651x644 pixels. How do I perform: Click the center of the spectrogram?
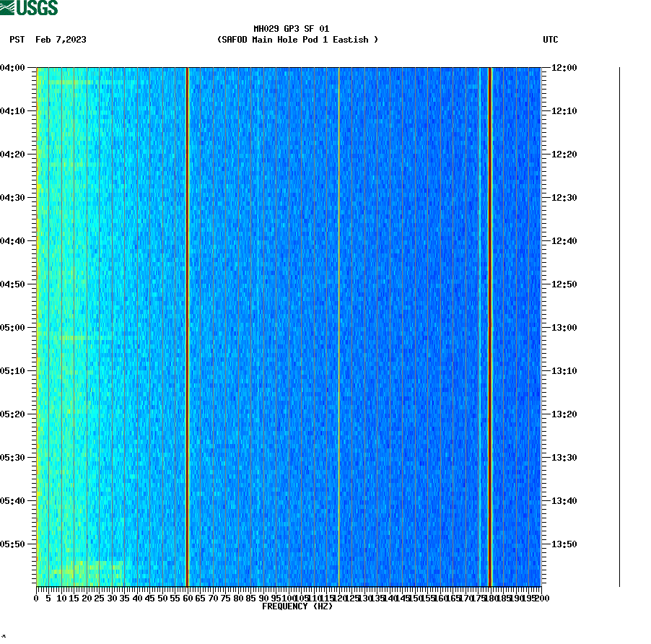289,325
